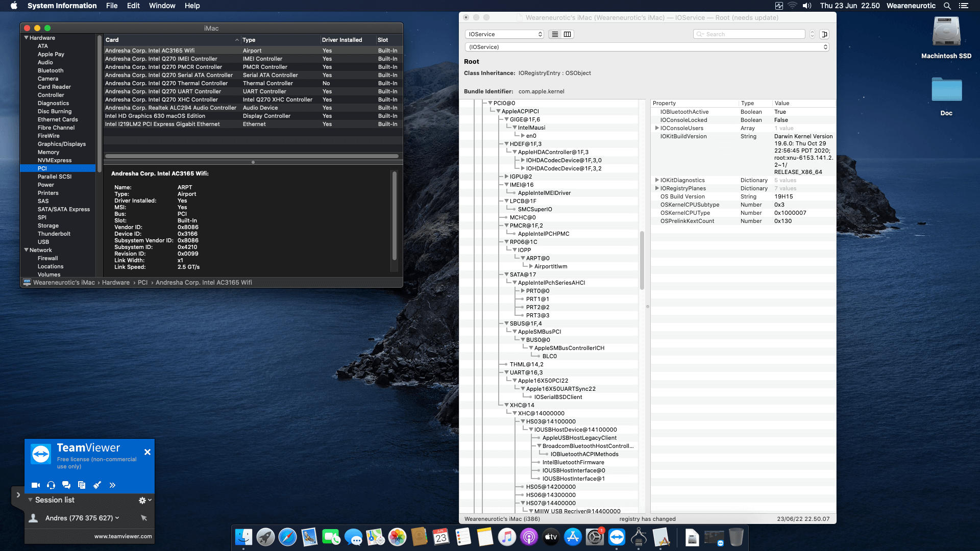Open the IOService plane dropdown
Viewport: 980px width, 551px height.
click(x=504, y=34)
